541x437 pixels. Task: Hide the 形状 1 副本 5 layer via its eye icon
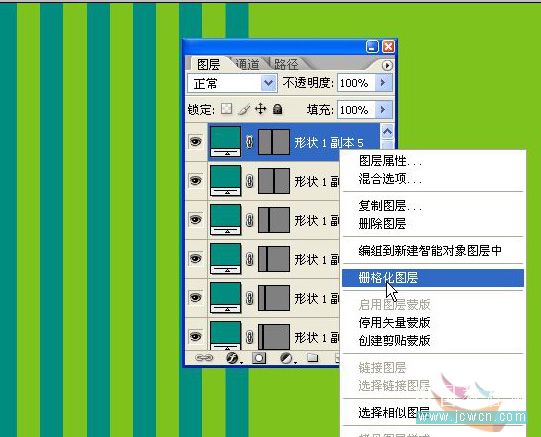tap(196, 141)
